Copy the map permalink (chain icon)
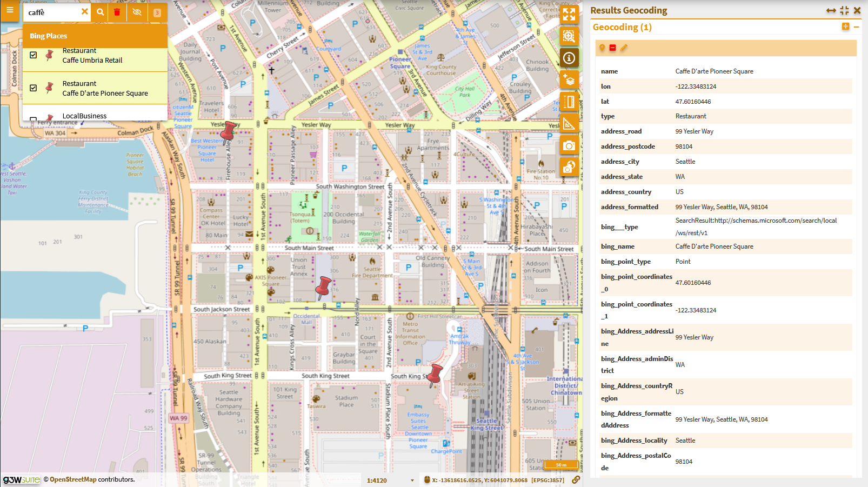 click(576, 479)
